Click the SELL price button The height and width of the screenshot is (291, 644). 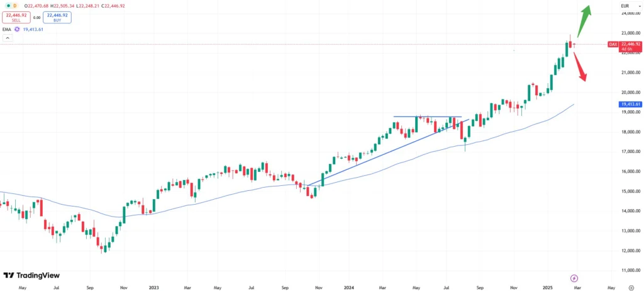16,18
